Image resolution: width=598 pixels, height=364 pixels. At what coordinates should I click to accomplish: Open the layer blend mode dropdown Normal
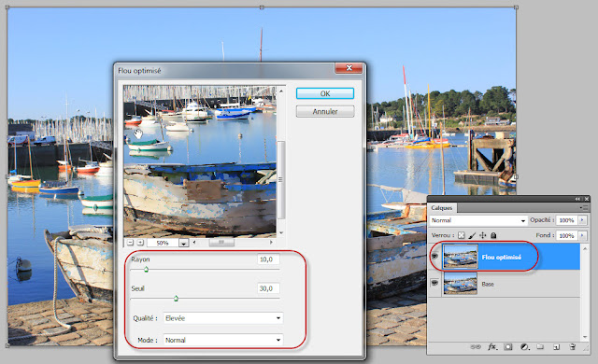478,220
